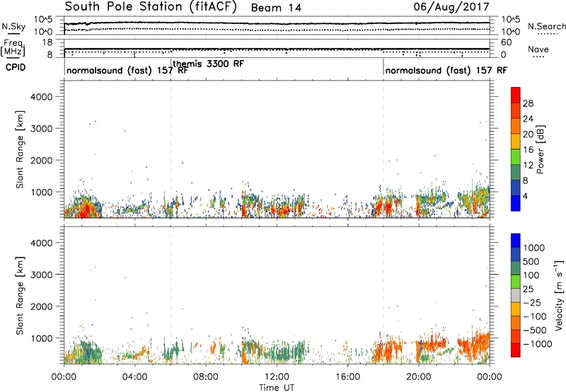The height and width of the screenshot is (392, 566).
Task: Click the 'N.Sky' legend label
Action: pyautogui.click(x=13, y=26)
